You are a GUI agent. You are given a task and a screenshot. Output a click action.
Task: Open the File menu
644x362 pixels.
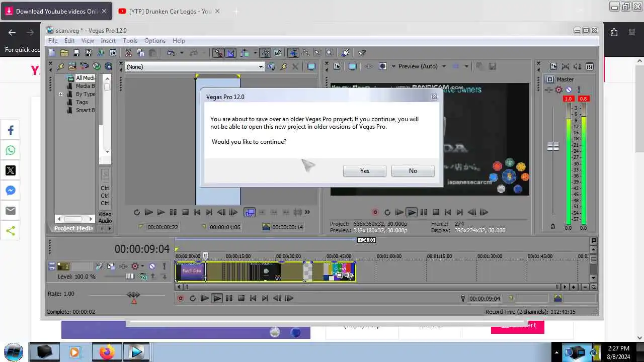pos(53,41)
